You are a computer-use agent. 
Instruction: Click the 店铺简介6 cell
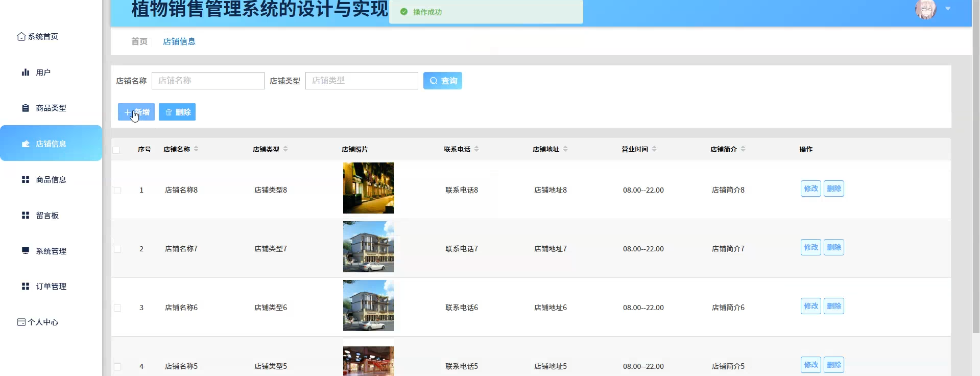728,308
